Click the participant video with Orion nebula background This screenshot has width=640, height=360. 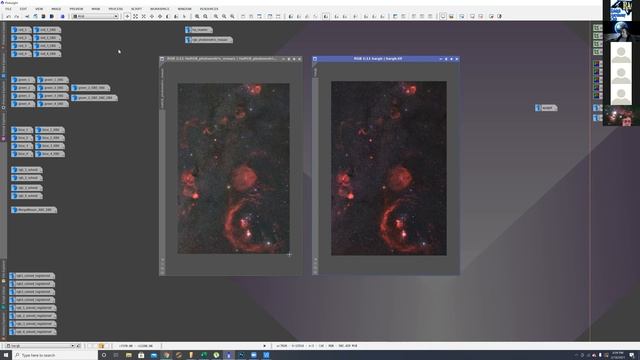[621, 116]
